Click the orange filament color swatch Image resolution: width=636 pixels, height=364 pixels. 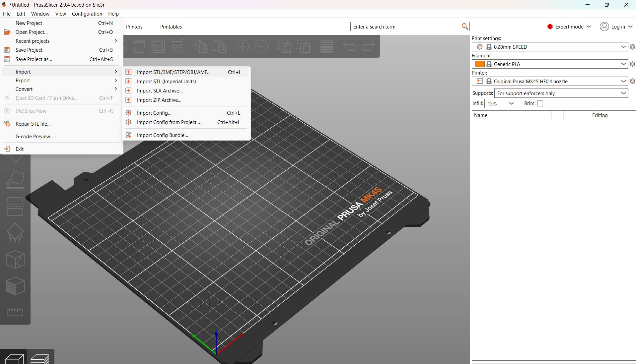tap(479, 64)
